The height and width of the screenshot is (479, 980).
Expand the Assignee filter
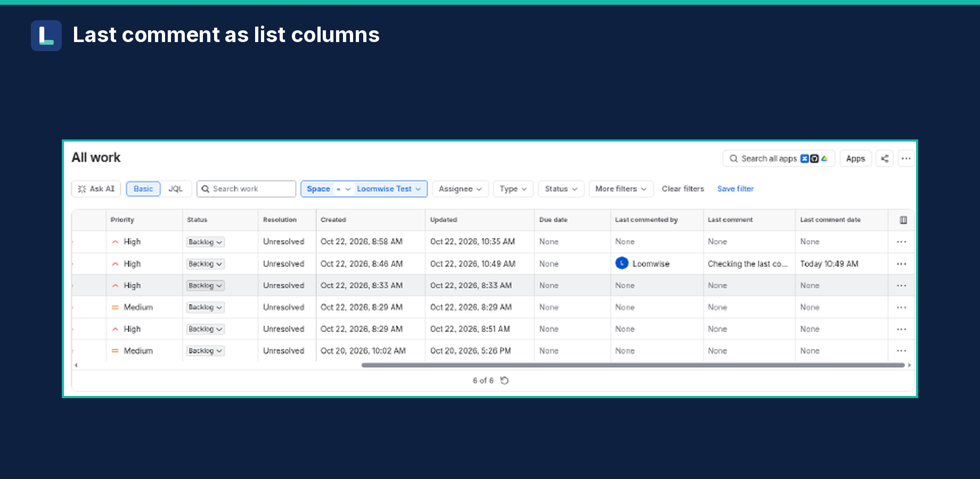pyautogui.click(x=460, y=189)
